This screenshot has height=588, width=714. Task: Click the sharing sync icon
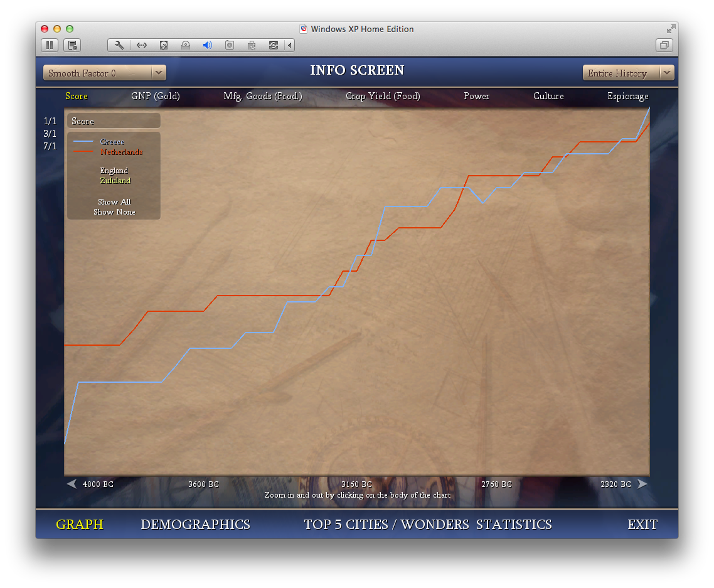(x=273, y=45)
